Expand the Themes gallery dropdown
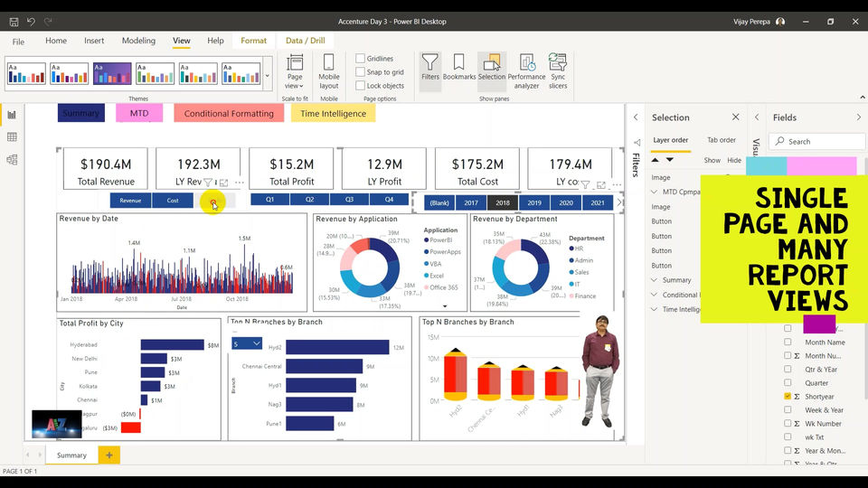Viewport: 868px width, 488px height. coord(268,75)
